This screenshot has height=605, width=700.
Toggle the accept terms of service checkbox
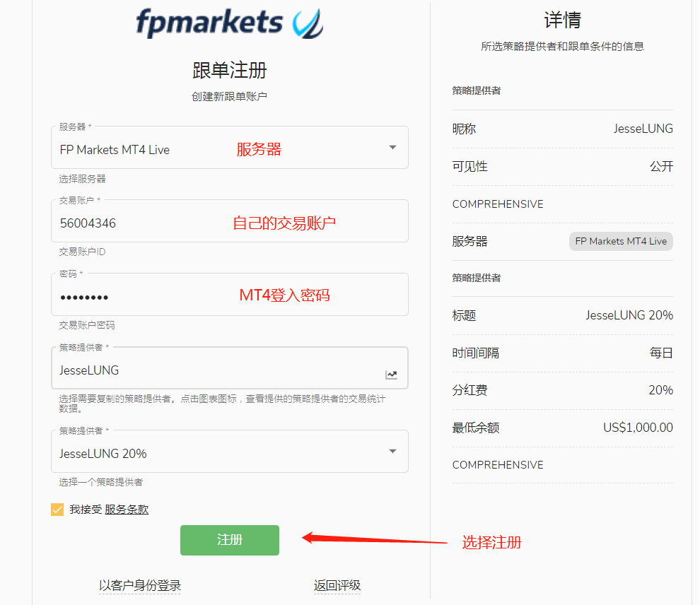[x=57, y=510]
